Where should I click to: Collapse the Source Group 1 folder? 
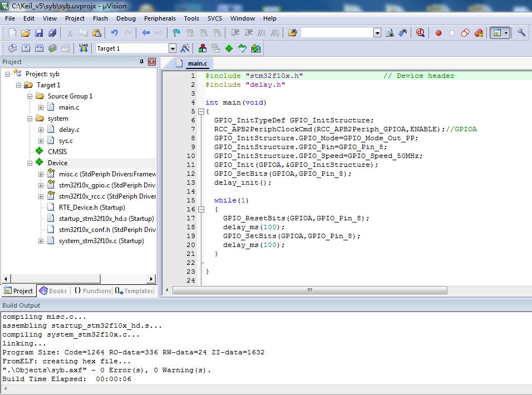coord(30,96)
